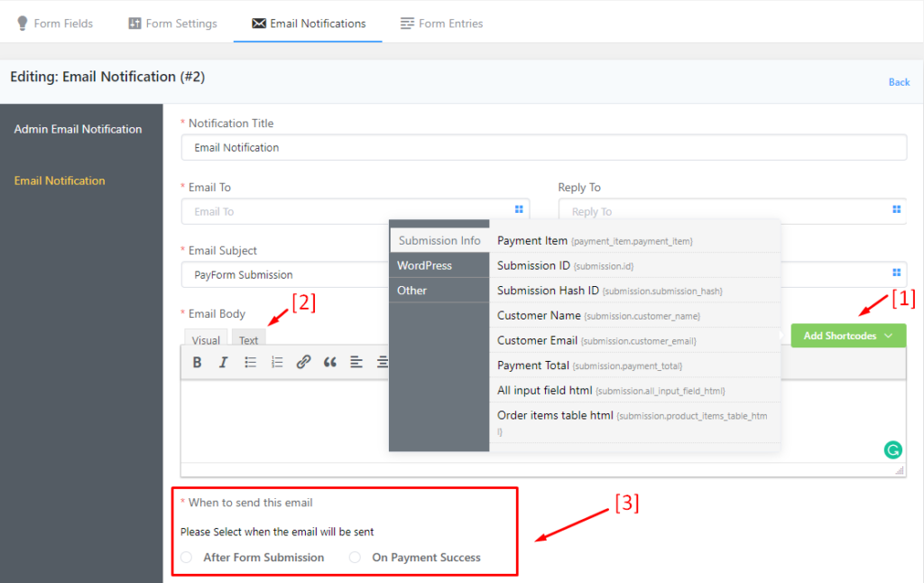Open shortcode picker in Email To field
Viewport: 924px width, 583px height.
pyautogui.click(x=519, y=209)
